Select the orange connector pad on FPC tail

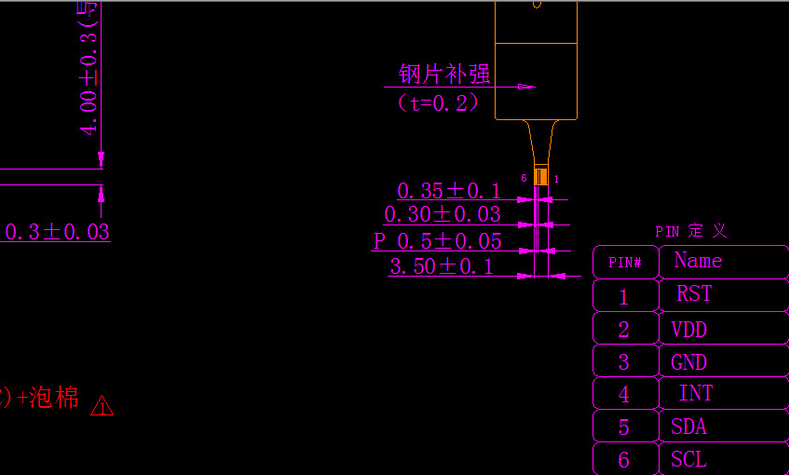pos(541,177)
